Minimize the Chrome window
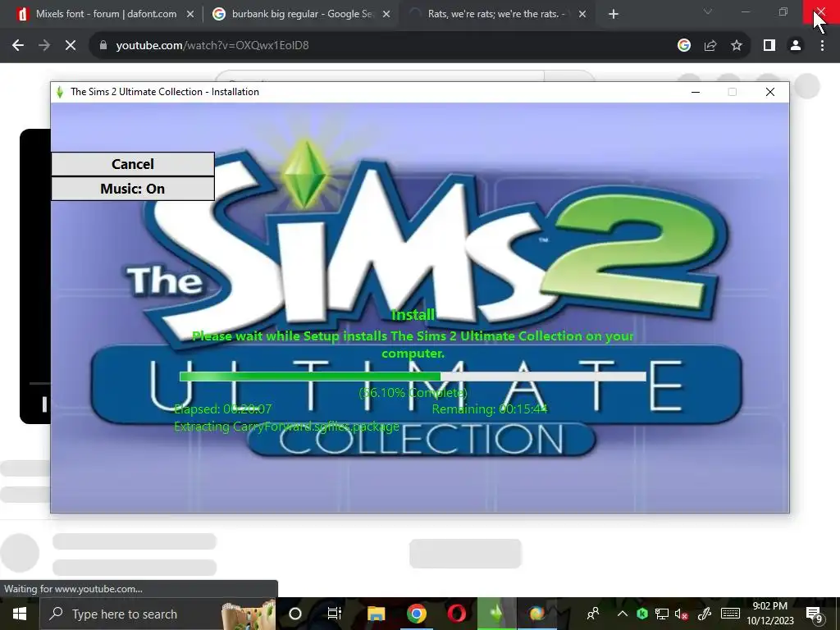Image resolution: width=840 pixels, height=630 pixels. click(x=745, y=11)
